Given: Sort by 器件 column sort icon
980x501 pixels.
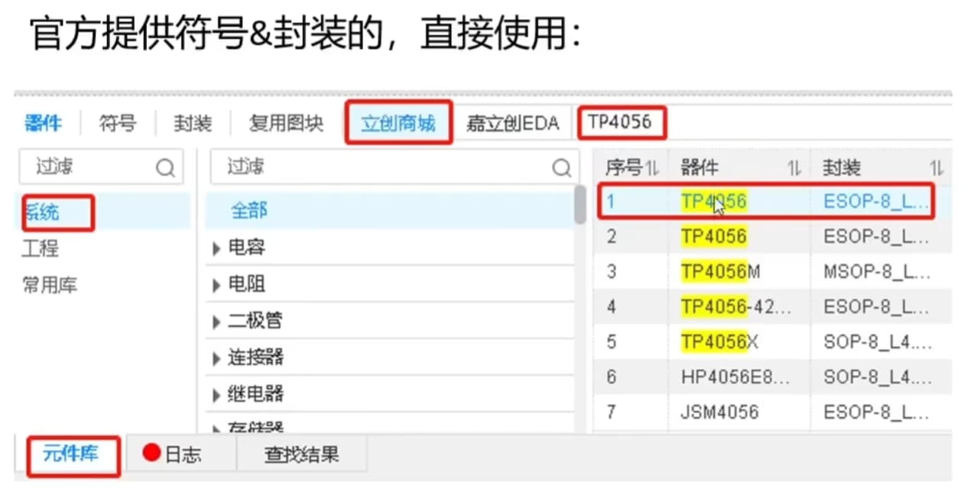Looking at the screenshot, I should coord(794,168).
